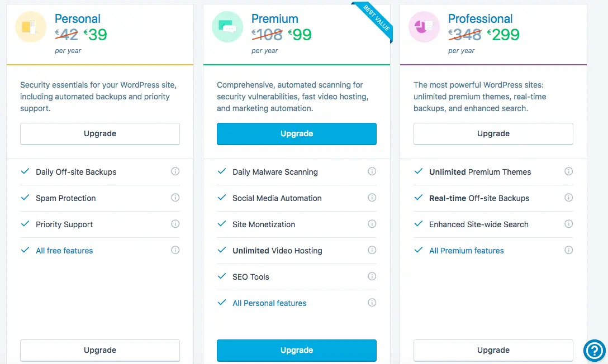
Task: Click blue top Upgrade button for Premium
Action: pyautogui.click(x=297, y=134)
